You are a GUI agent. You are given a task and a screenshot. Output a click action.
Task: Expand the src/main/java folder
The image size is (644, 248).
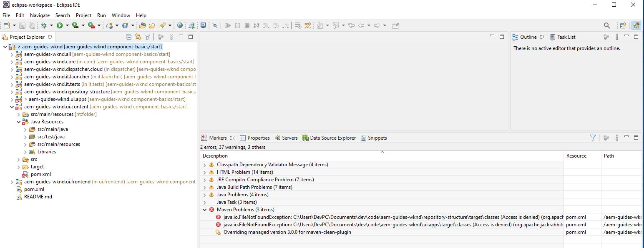(x=26, y=129)
